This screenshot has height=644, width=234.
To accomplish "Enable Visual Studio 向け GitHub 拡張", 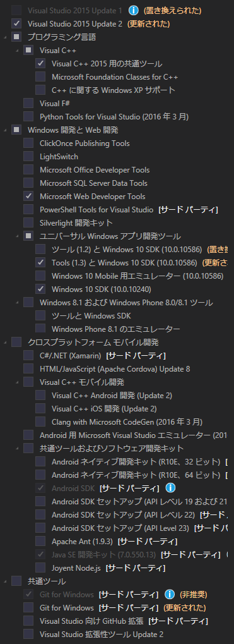I will 28,620.
